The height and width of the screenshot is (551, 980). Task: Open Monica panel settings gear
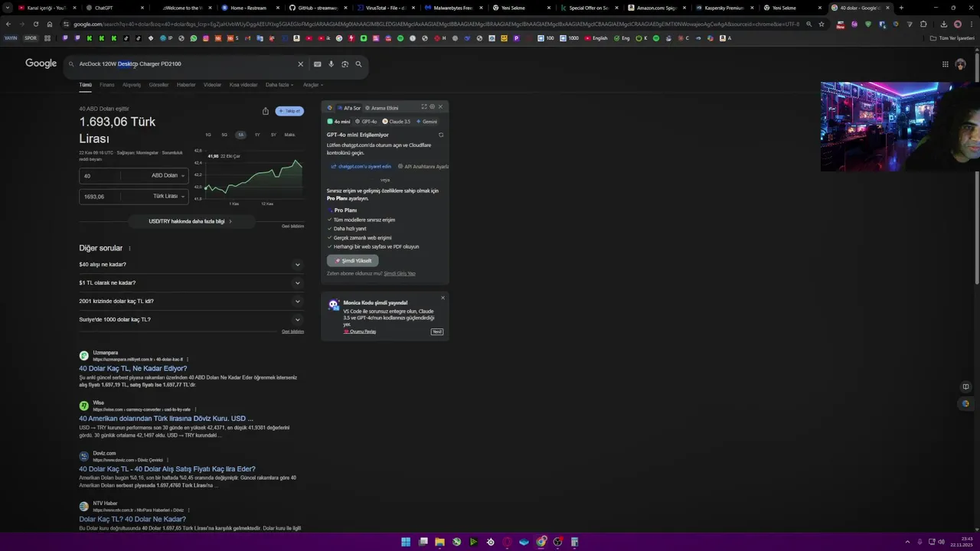coord(432,107)
